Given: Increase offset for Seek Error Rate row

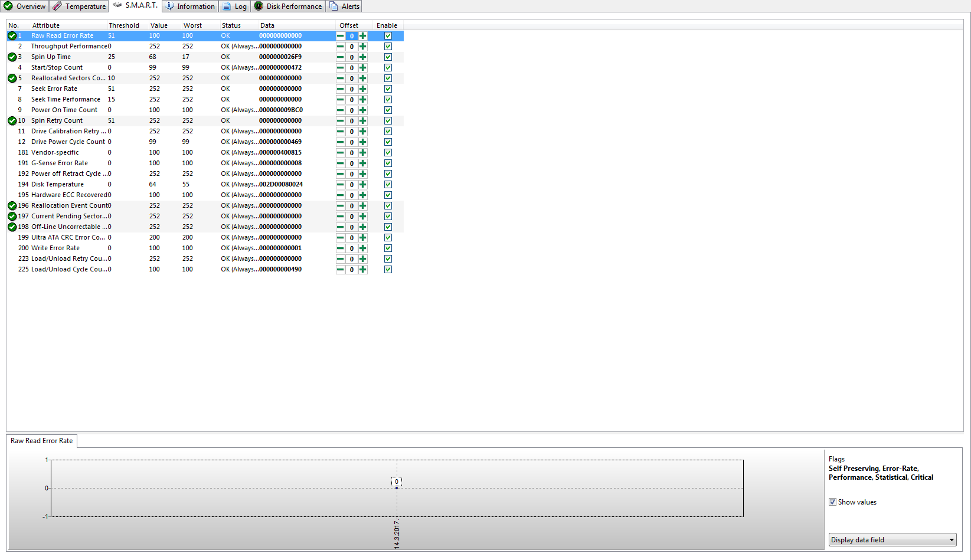Looking at the screenshot, I should [363, 89].
